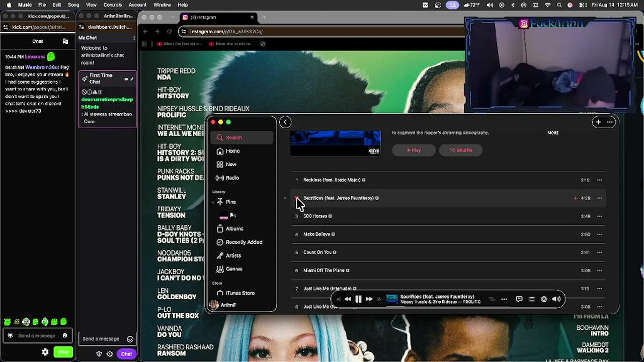Expand album description with MORE
Image resolution: width=644 pixels, height=362 pixels.
click(553, 133)
